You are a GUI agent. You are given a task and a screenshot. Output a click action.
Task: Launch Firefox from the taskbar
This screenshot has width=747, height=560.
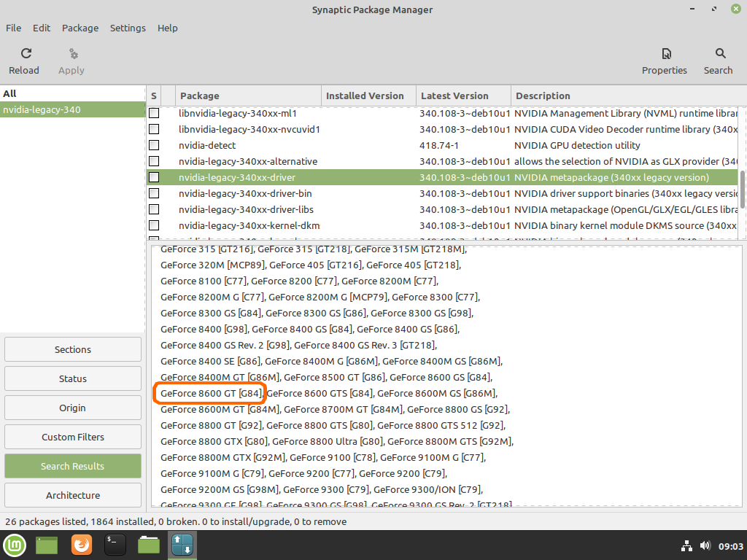(x=82, y=545)
